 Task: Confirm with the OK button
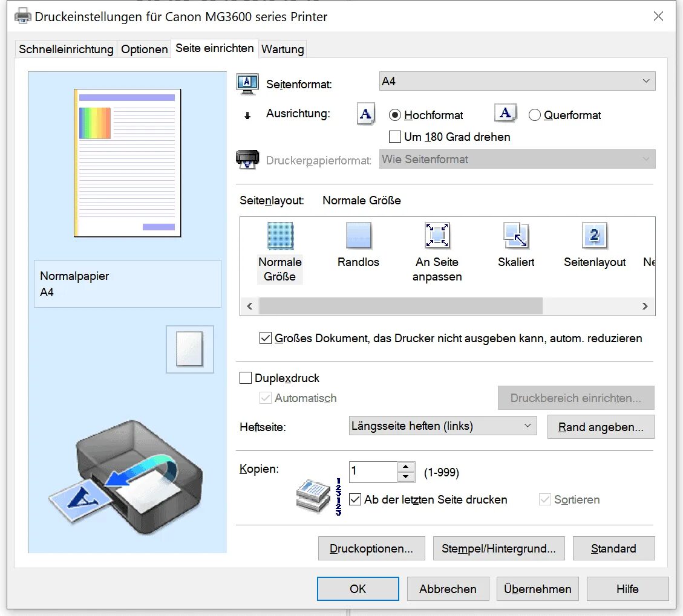(x=358, y=589)
